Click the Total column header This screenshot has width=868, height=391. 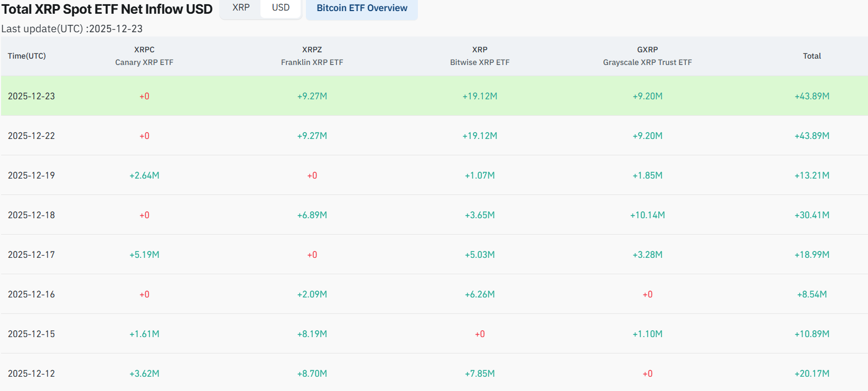tap(812, 56)
